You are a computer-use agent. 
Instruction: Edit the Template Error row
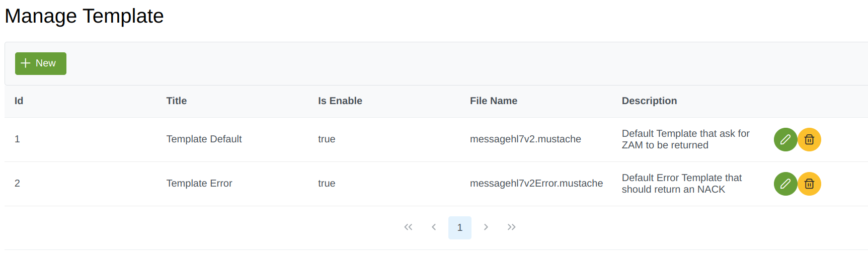[x=785, y=184]
